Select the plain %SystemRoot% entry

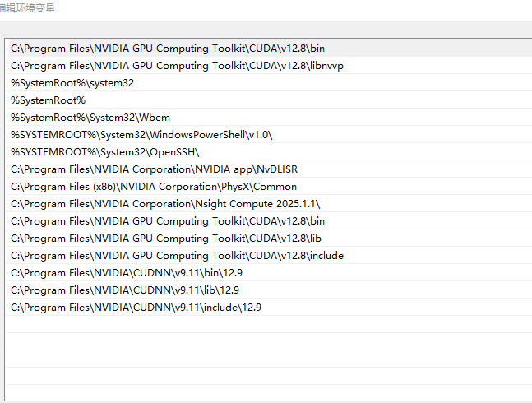(48, 100)
